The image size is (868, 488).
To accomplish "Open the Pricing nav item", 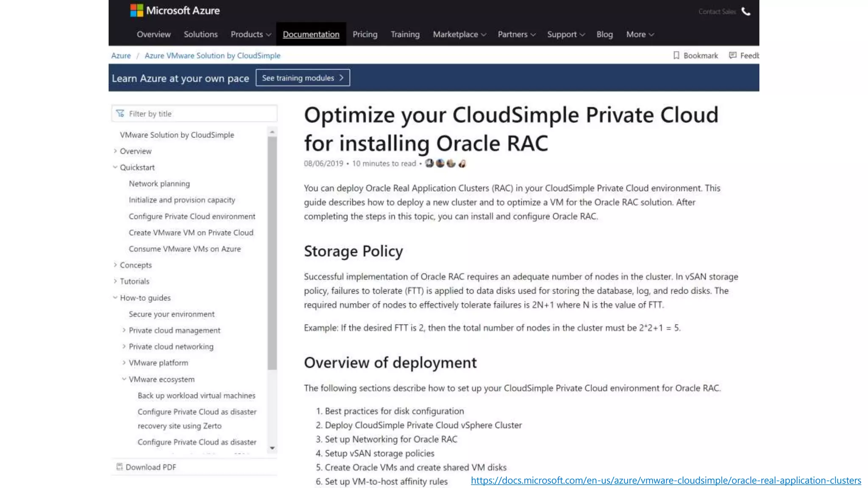I will click(x=365, y=34).
